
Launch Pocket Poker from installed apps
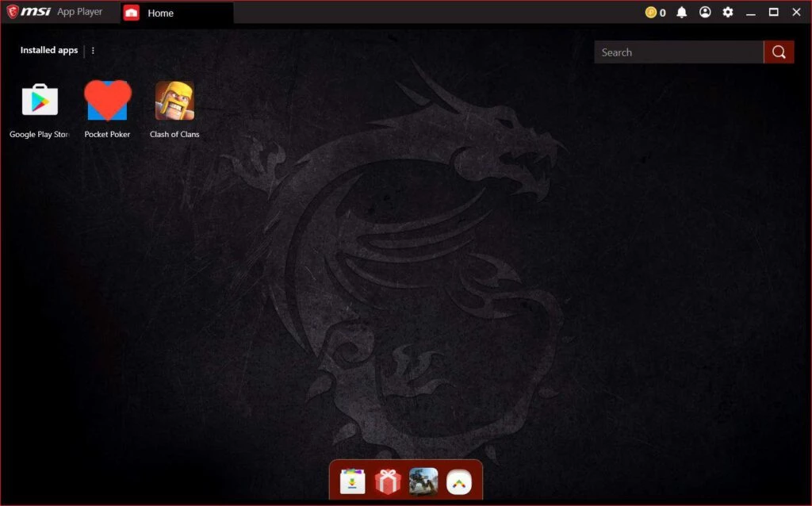pyautogui.click(x=107, y=101)
